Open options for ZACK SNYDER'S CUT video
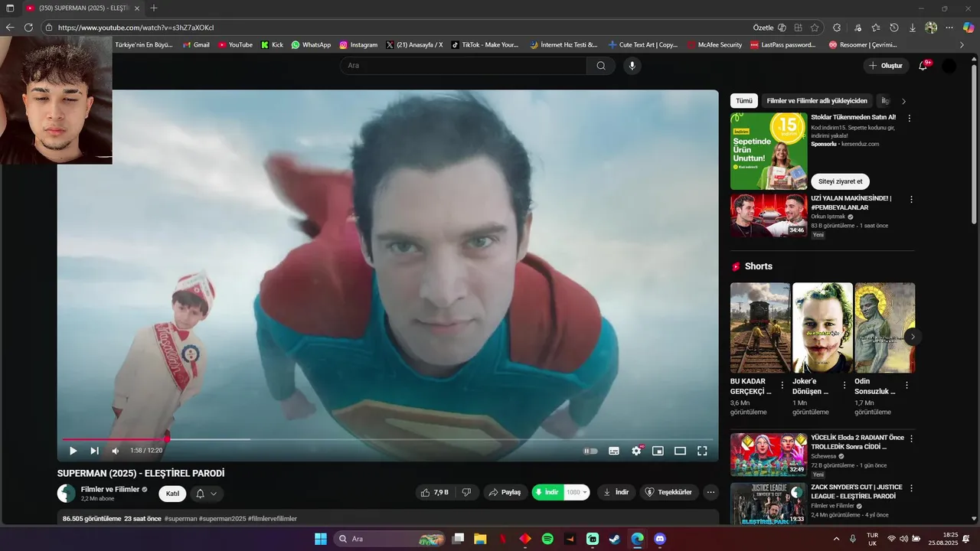The height and width of the screenshot is (551, 980). click(x=911, y=488)
